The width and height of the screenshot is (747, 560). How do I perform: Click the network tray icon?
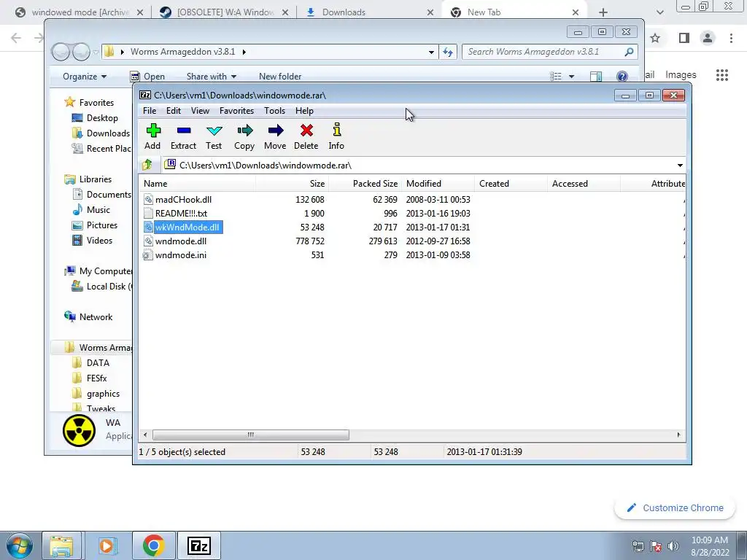click(x=638, y=546)
